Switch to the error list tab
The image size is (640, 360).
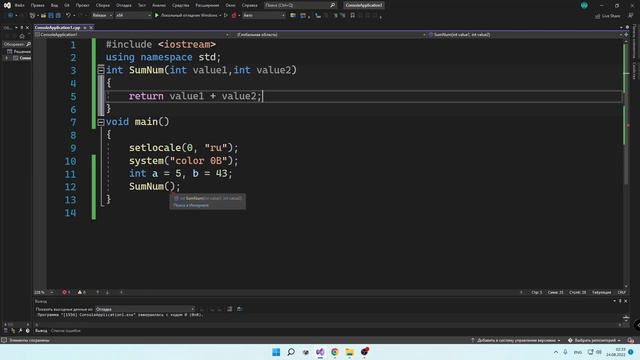click(66, 331)
